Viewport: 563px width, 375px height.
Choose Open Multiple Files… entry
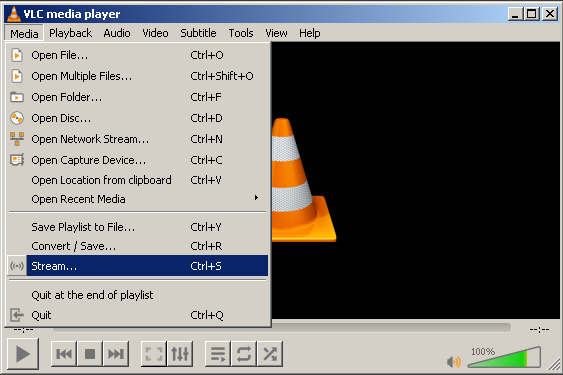(138, 76)
